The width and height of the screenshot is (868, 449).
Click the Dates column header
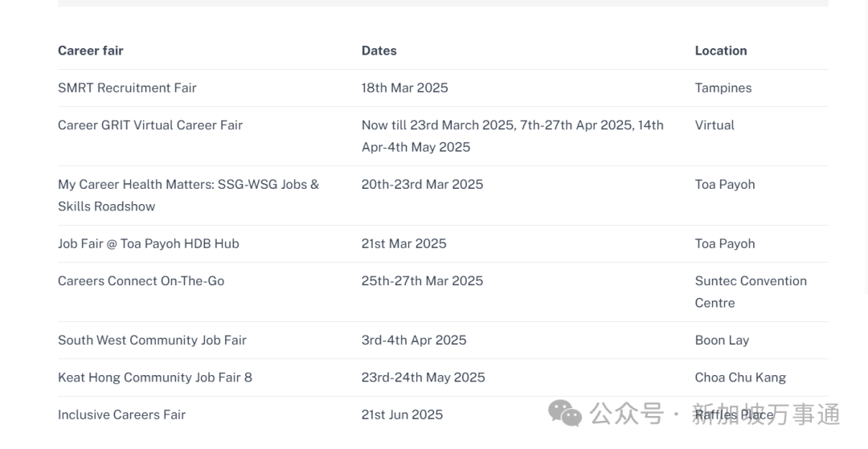(379, 51)
